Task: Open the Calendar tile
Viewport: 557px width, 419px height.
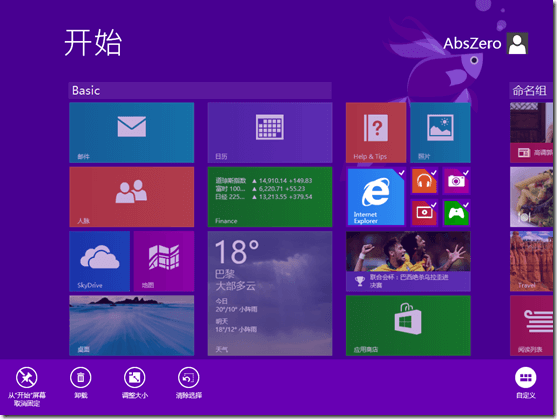Action: [270, 133]
